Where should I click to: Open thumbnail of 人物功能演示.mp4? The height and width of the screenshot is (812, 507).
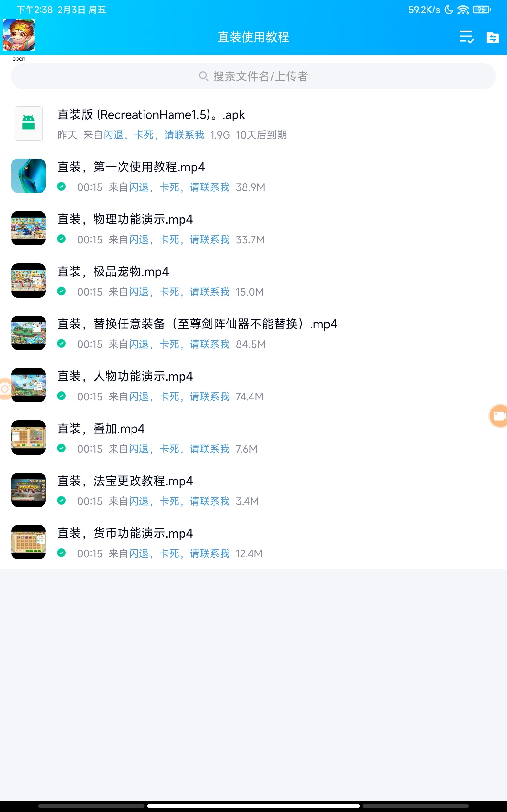[29, 385]
